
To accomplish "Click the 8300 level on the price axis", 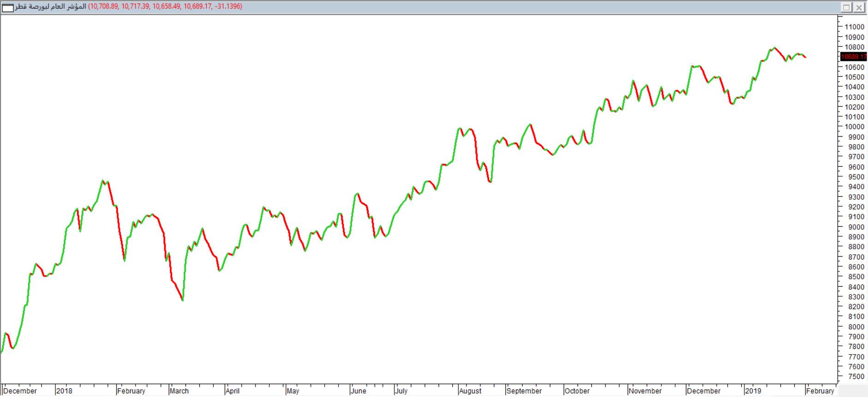I will pos(856,297).
